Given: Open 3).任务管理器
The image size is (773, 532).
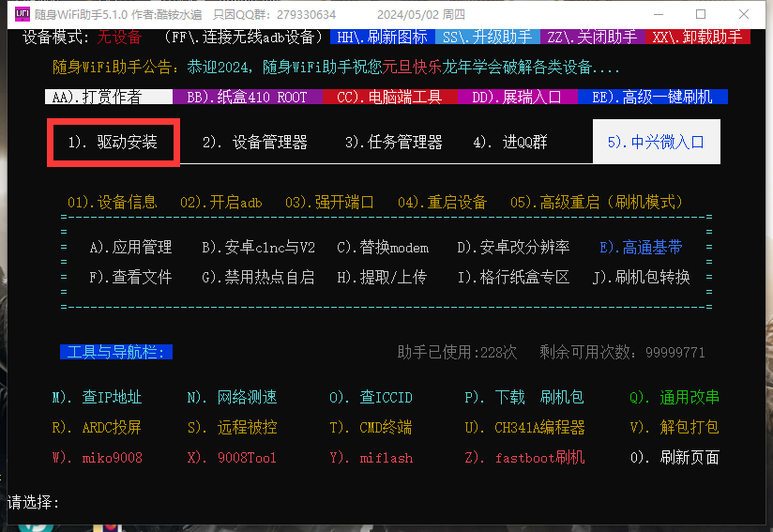Looking at the screenshot, I should point(393,142).
